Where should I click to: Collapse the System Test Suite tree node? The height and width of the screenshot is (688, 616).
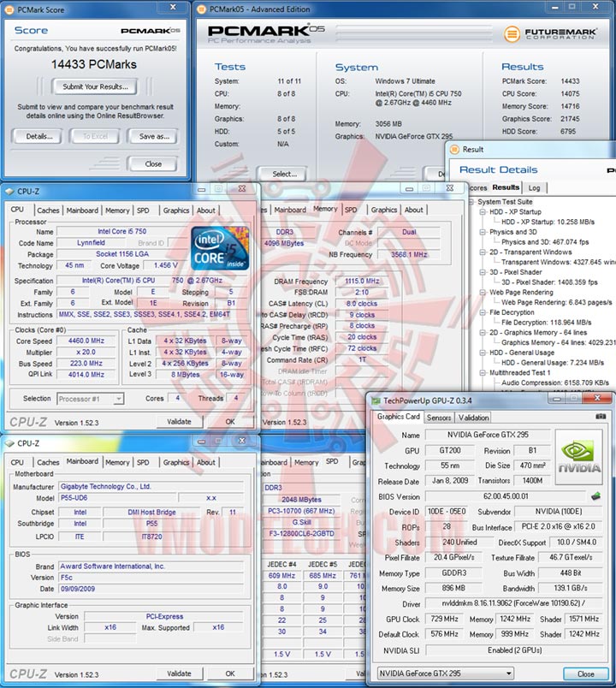pyautogui.click(x=471, y=202)
